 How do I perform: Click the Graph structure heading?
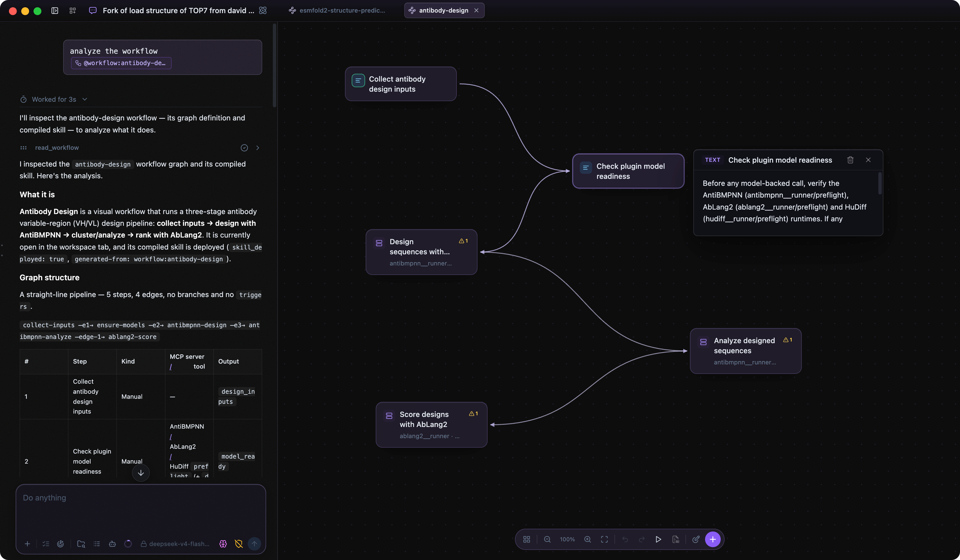pyautogui.click(x=49, y=277)
